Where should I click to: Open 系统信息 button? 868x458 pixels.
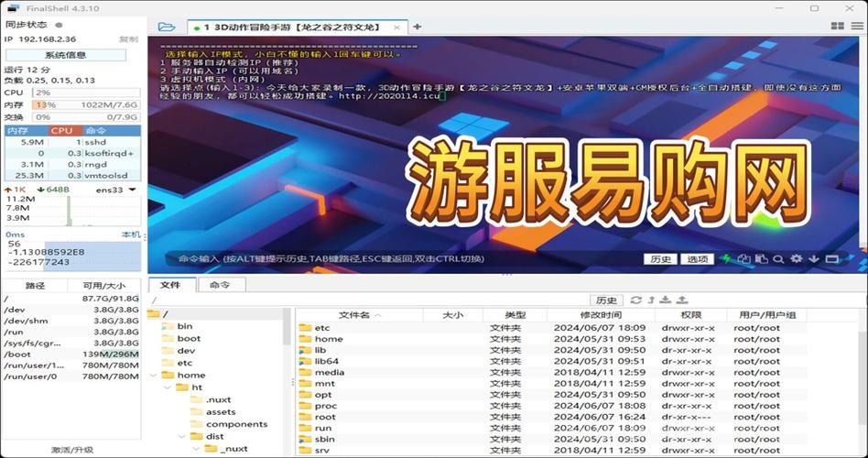(65, 55)
